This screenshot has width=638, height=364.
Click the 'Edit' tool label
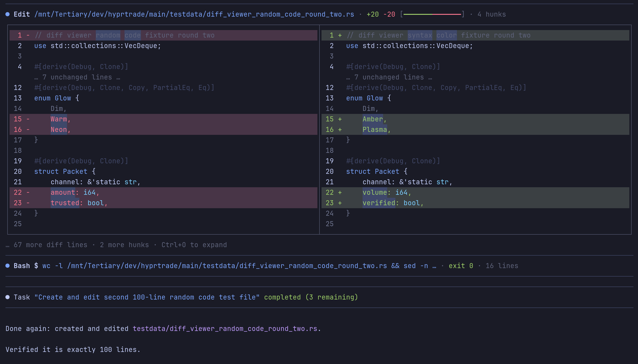coord(22,14)
